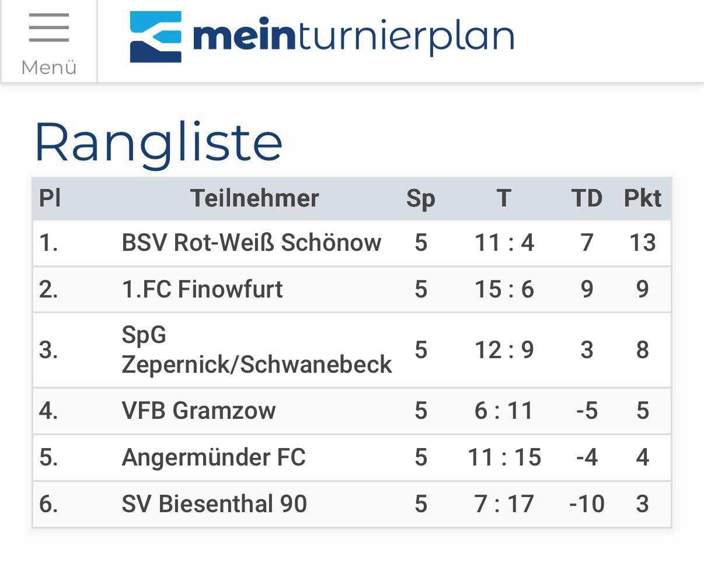704x588 pixels.
Task: Click the Pl column header
Action: click(50, 198)
